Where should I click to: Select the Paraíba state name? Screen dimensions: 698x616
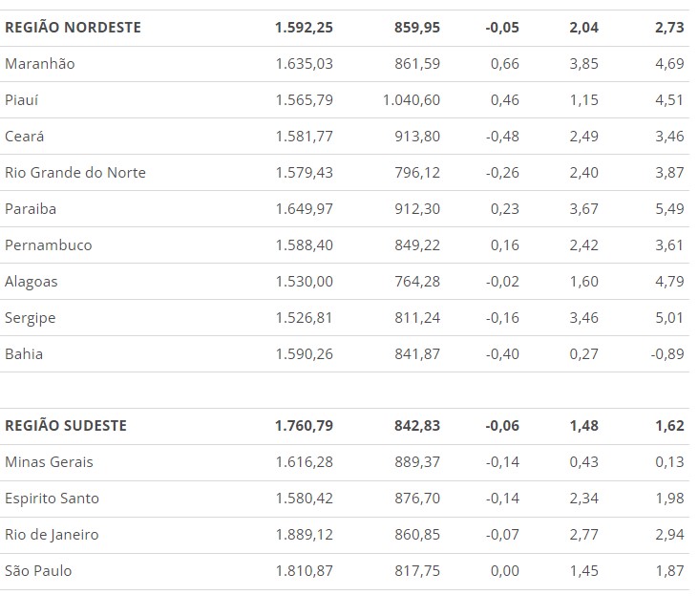coord(30,209)
